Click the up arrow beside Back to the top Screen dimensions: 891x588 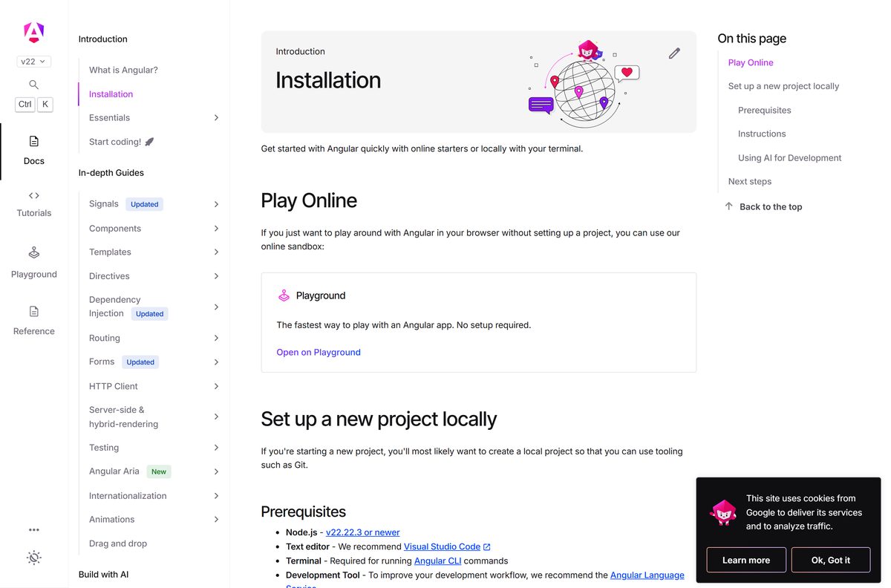728,206
